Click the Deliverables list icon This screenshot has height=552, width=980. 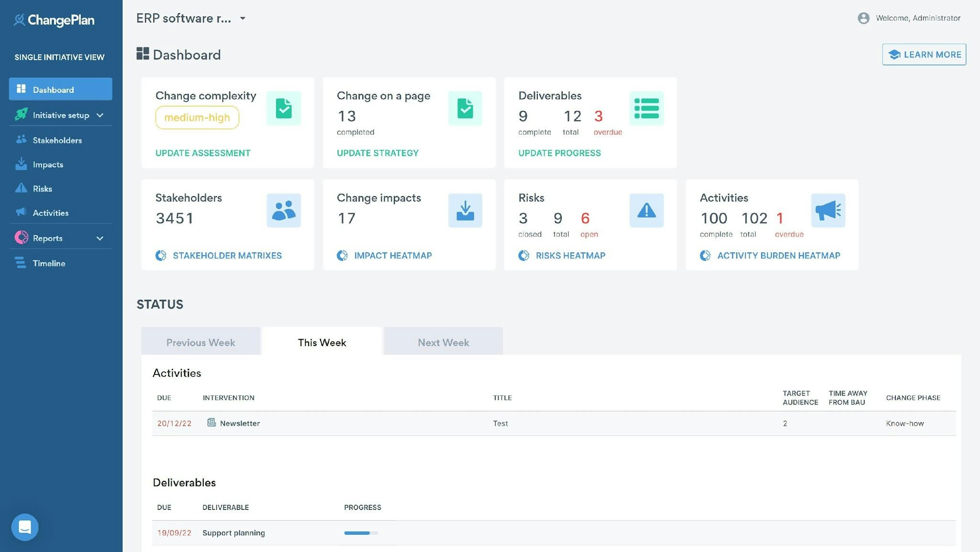point(646,108)
